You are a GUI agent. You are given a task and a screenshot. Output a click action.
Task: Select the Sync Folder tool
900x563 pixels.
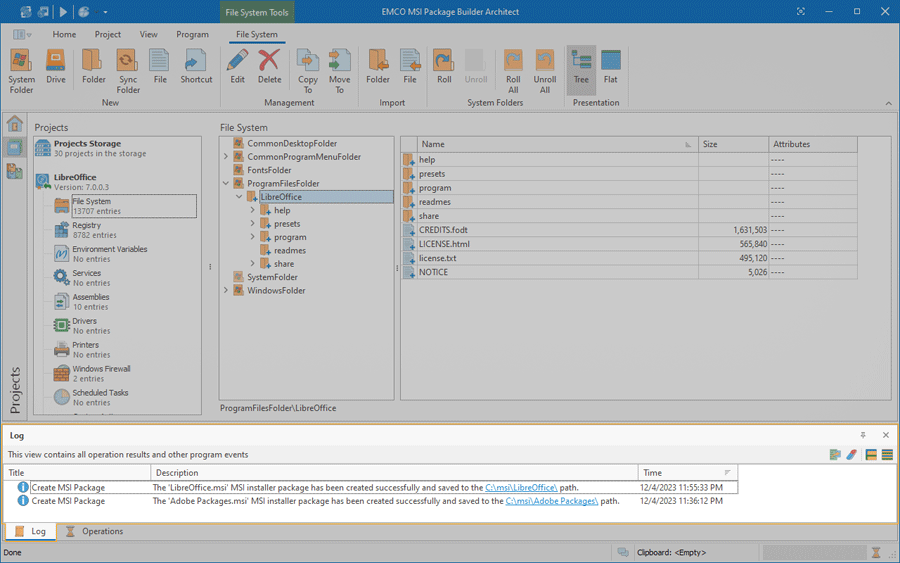coord(128,71)
